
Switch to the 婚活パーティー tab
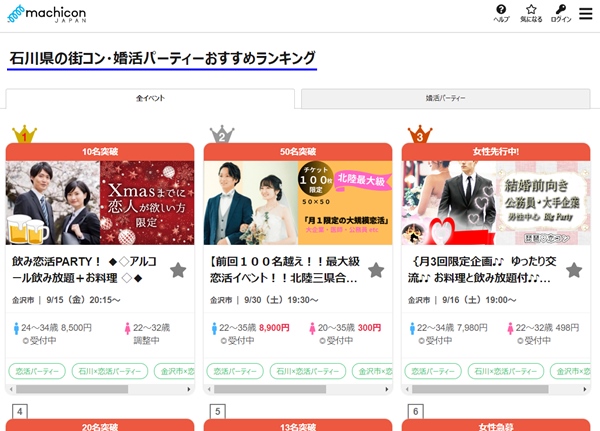point(446,98)
